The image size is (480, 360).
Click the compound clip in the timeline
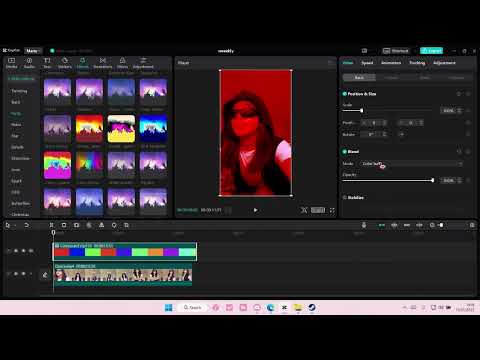click(x=125, y=252)
